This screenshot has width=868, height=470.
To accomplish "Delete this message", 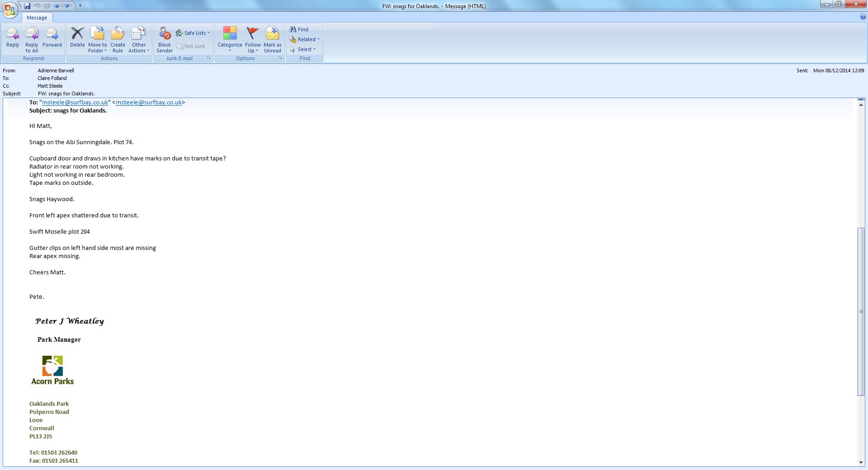I will pyautogui.click(x=77, y=38).
